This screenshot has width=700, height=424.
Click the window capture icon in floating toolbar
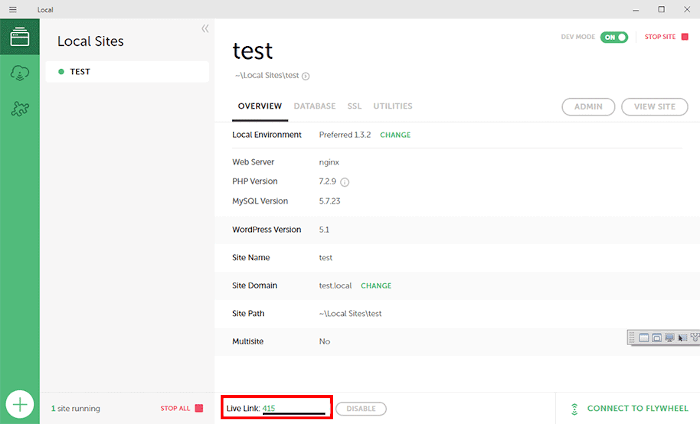click(644, 338)
